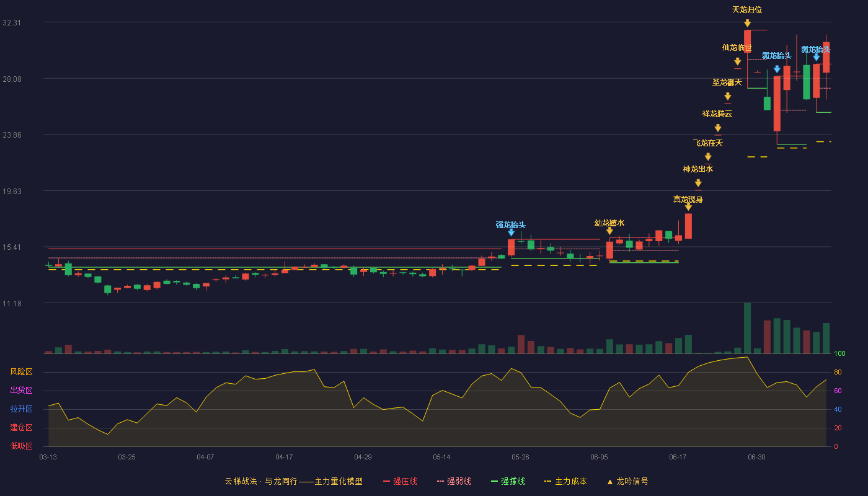Click the 05-14 date label
868x496 pixels.
pyautogui.click(x=441, y=457)
